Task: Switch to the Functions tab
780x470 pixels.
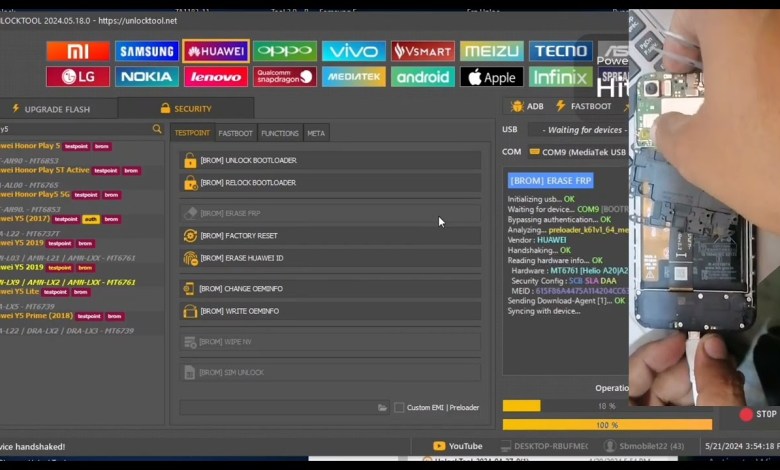Action: [280, 133]
